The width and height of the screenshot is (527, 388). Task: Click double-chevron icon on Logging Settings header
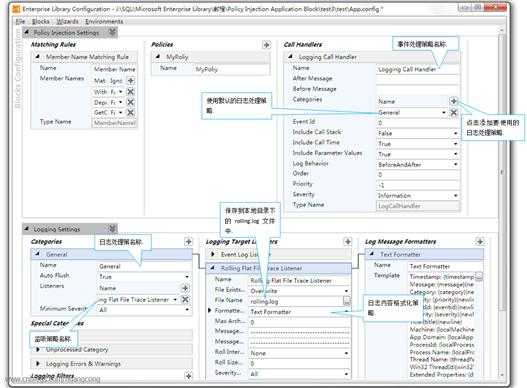pos(113,229)
